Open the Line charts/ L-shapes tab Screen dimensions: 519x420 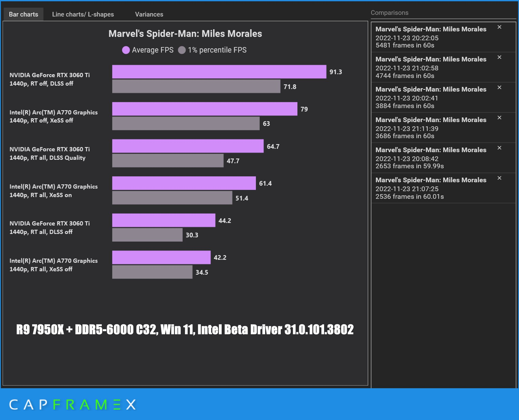coord(83,14)
